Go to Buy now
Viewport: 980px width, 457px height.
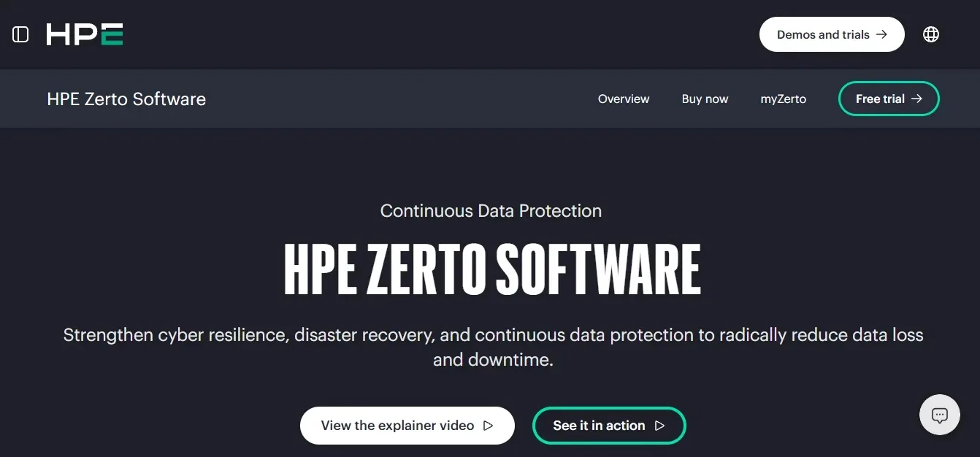click(x=705, y=99)
